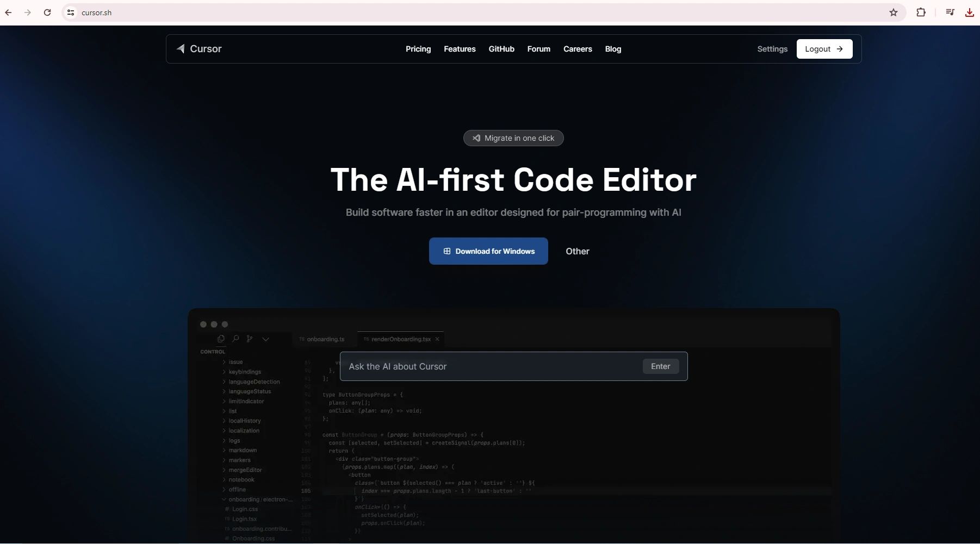Bookmark this page with the star icon
The width and height of the screenshot is (980, 544).
(x=893, y=12)
